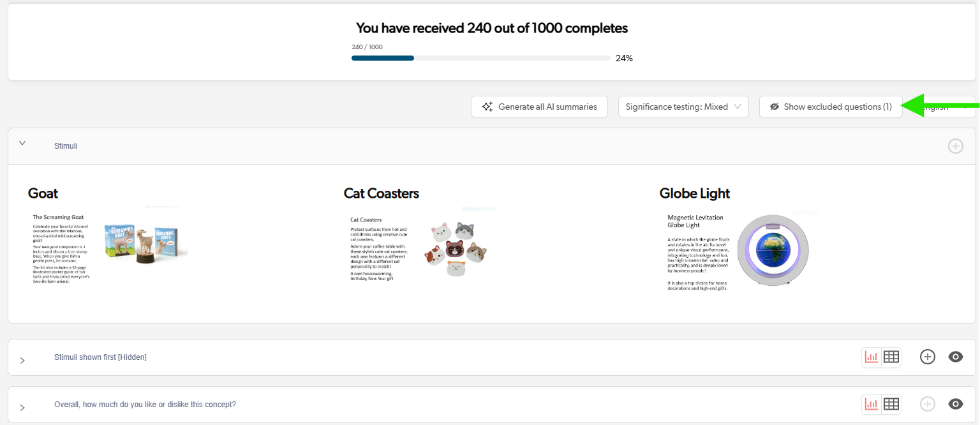The image size is (980, 425).
Task: Open the Significance testing: Mixed dropdown
Action: 683,107
